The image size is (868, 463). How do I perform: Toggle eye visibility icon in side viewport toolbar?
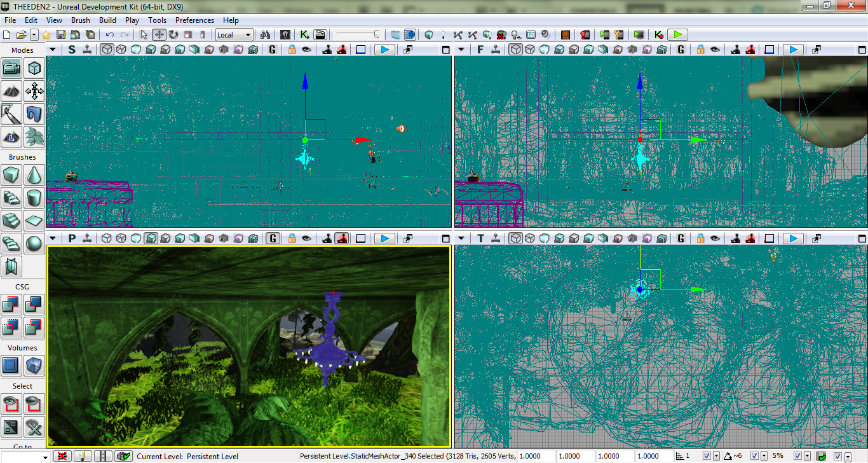click(306, 49)
